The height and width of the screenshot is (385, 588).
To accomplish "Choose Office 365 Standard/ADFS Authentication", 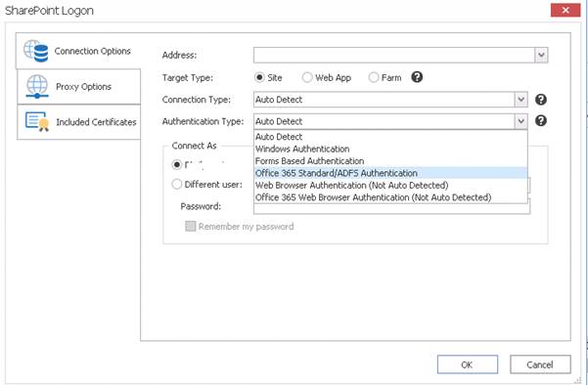I will click(390, 173).
